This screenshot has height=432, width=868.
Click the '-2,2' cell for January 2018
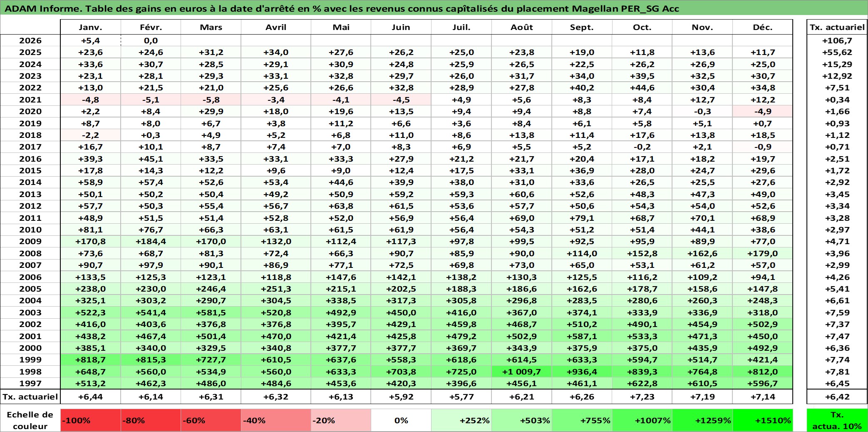[x=90, y=135]
